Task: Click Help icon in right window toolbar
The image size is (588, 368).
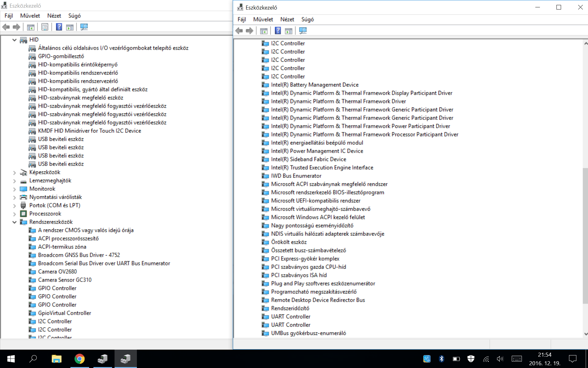Action: pos(278,31)
